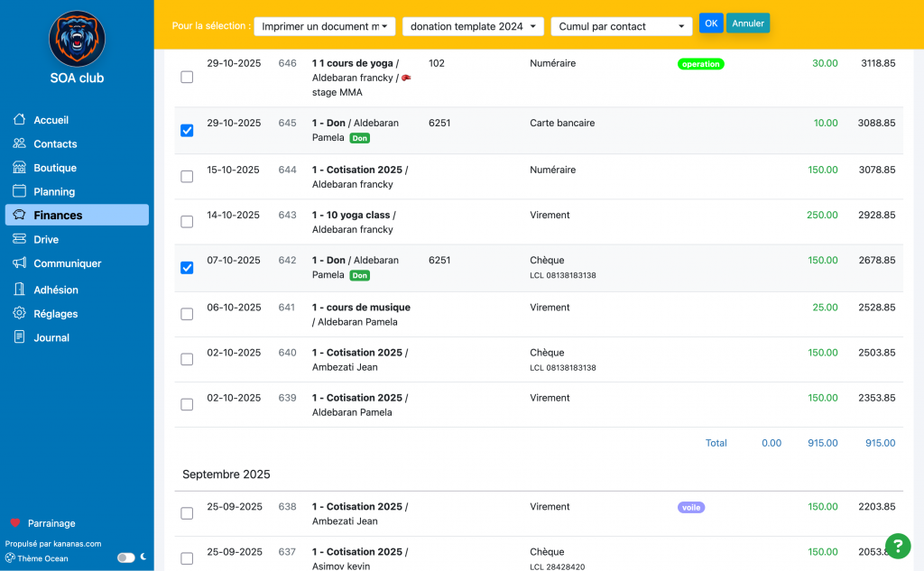Open the Journal menu item
The height and width of the screenshot is (571, 924).
(x=51, y=337)
